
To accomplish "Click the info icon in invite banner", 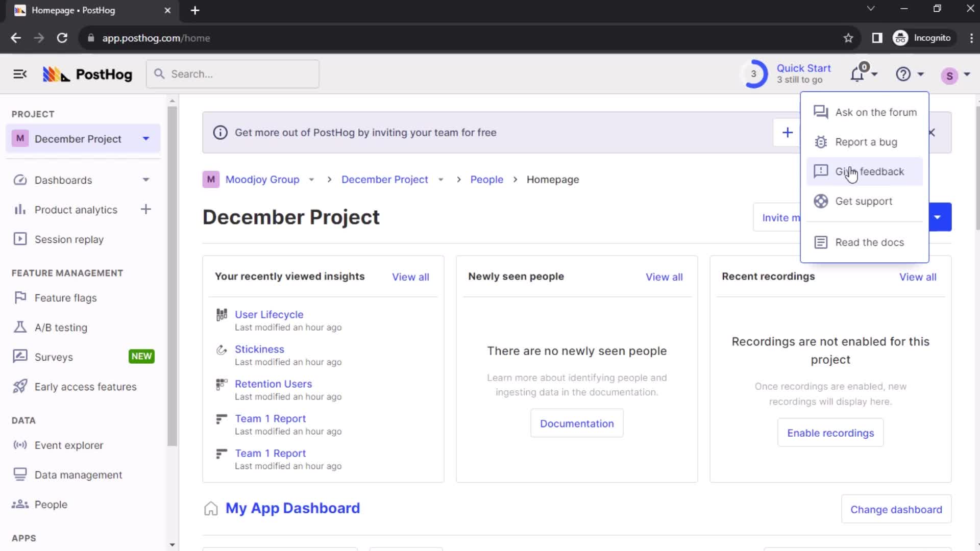I will pos(220,133).
